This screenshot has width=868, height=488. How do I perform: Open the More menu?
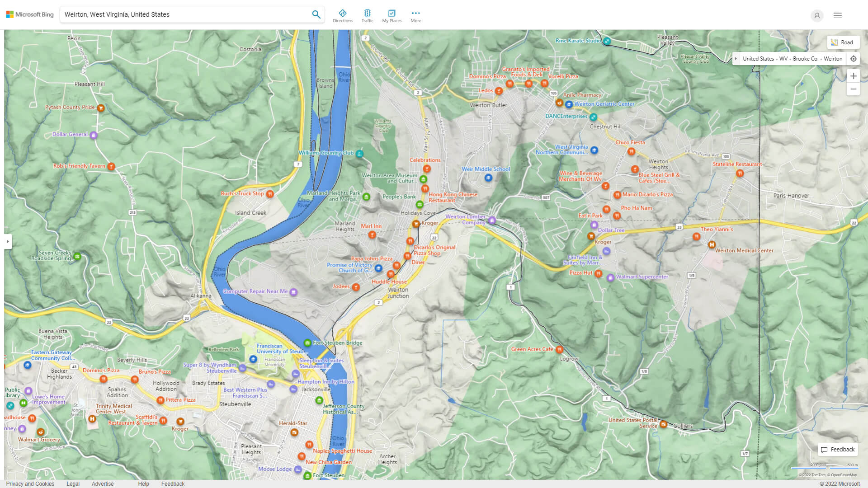tap(415, 16)
